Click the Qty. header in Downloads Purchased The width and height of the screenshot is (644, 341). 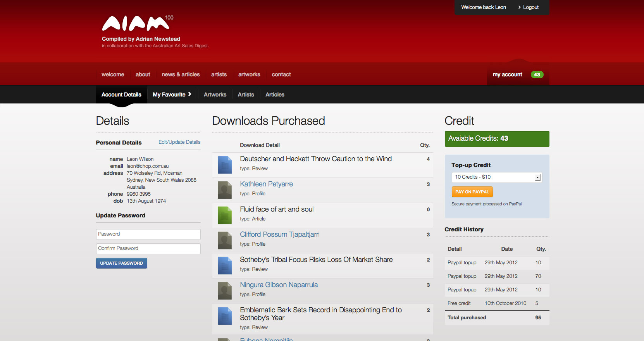point(425,145)
